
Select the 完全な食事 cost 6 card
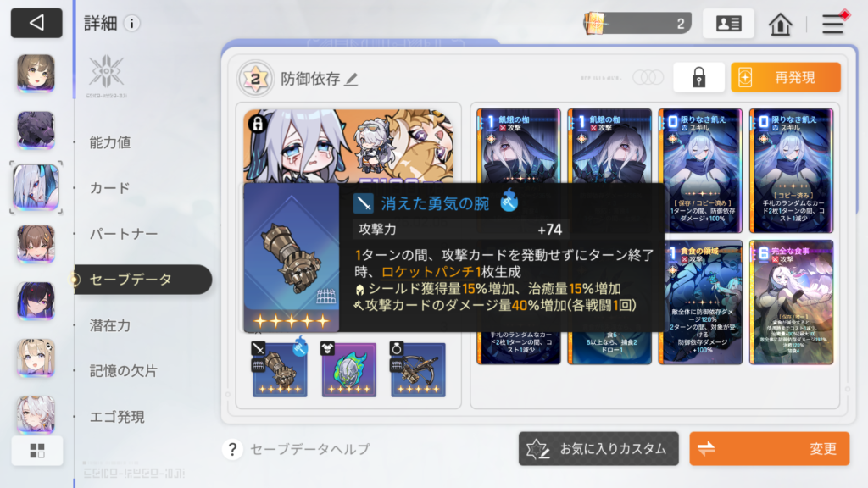click(x=791, y=302)
